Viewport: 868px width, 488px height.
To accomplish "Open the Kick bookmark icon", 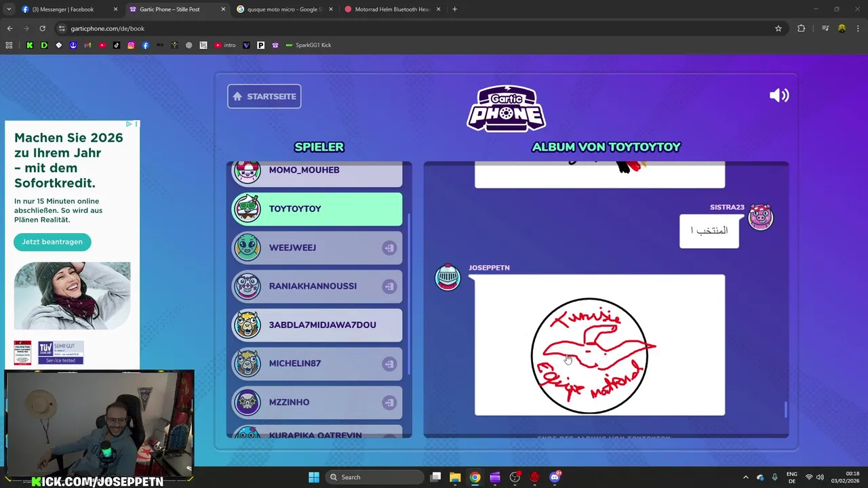I will click(x=29, y=45).
